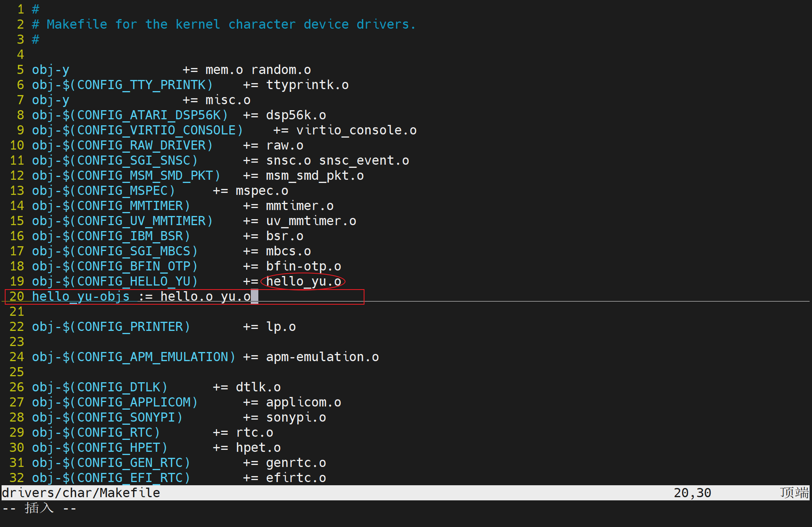Screen dimensions: 812x527
Task: Click virtio_console.o on line 9
Action: pyautogui.click(x=356, y=130)
